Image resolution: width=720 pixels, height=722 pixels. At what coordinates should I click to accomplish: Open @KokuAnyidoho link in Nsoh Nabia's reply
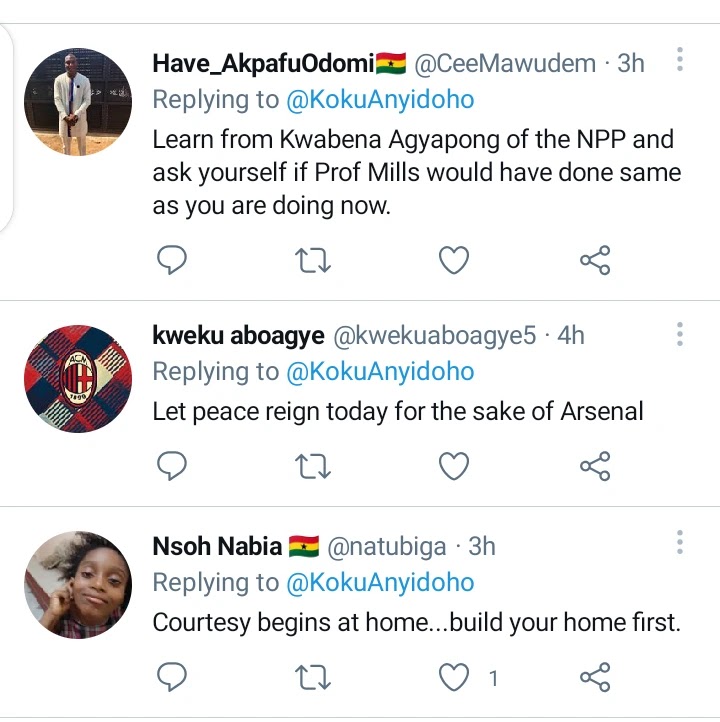(x=381, y=582)
